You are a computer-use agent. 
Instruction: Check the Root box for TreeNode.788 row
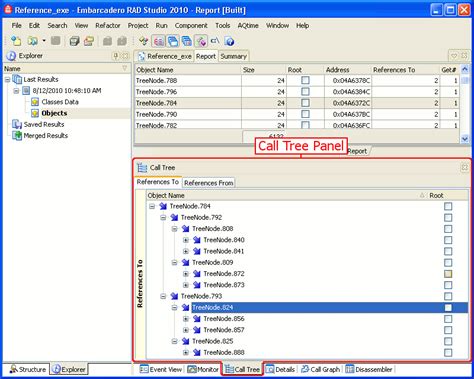pyautogui.click(x=305, y=80)
